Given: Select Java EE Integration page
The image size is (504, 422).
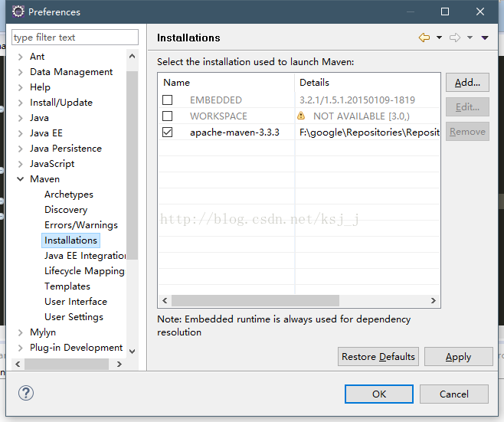Looking at the screenshot, I should pos(85,256).
